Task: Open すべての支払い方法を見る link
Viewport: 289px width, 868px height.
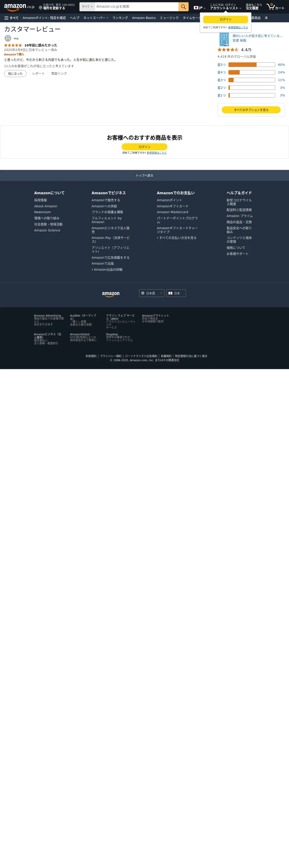Action: pos(178,238)
